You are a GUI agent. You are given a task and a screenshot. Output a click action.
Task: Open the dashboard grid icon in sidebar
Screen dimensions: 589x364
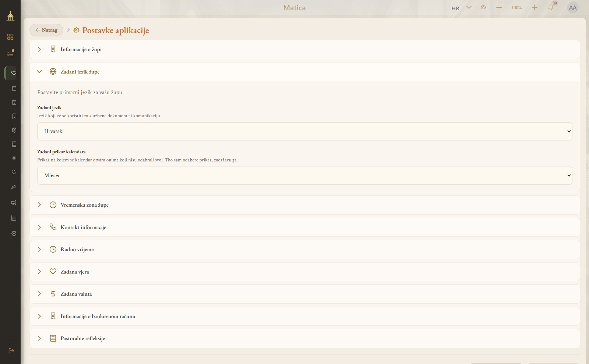point(10,37)
